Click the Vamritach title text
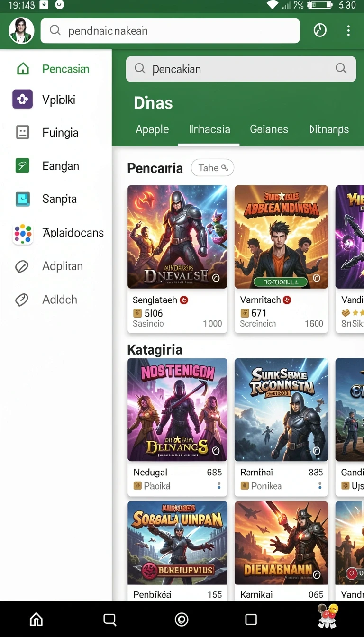The width and height of the screenshot is (364, 637). [260, 300]
